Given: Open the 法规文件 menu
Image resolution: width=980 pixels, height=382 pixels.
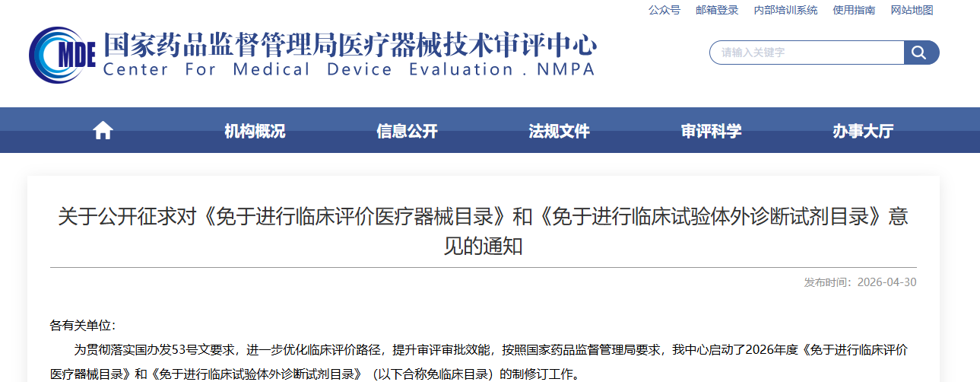Looking at the screenshot, I should tap(559, 131).
